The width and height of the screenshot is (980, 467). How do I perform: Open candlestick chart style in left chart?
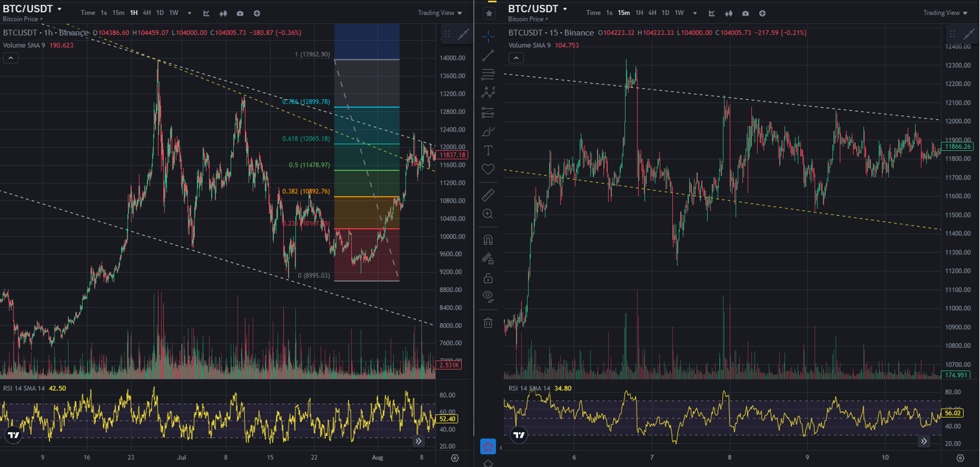tap(223, 13)
